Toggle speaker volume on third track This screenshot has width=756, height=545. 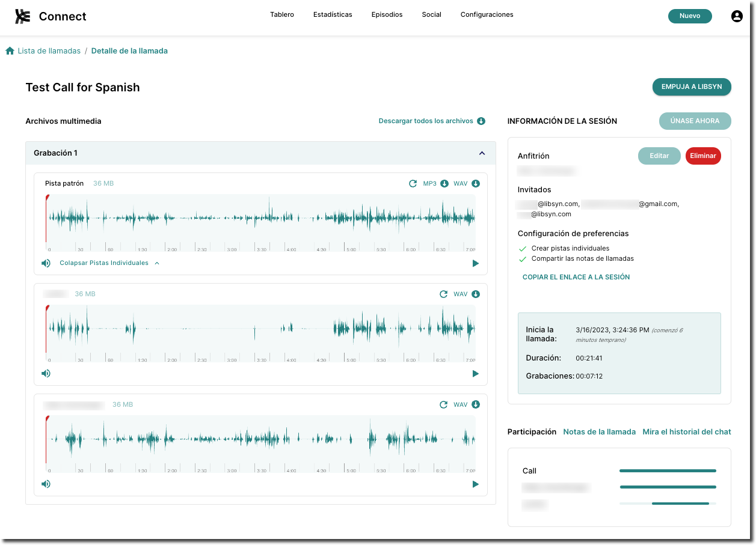pos(46,484)
